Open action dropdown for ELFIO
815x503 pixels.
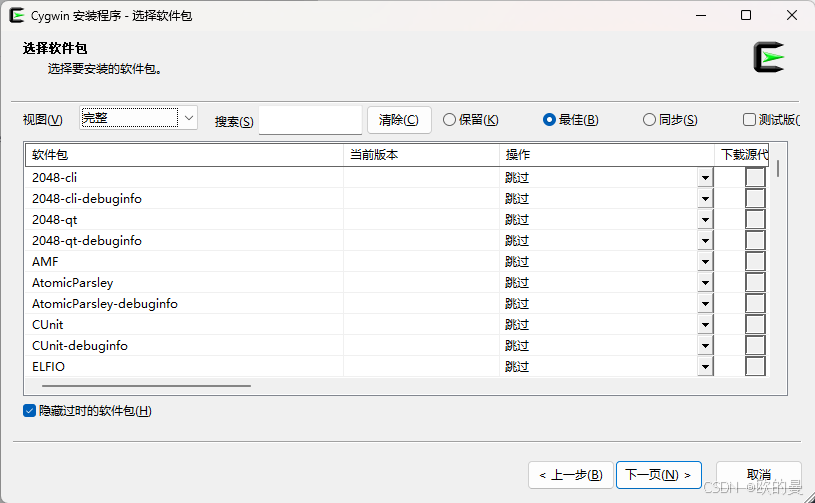coord(705,366)
